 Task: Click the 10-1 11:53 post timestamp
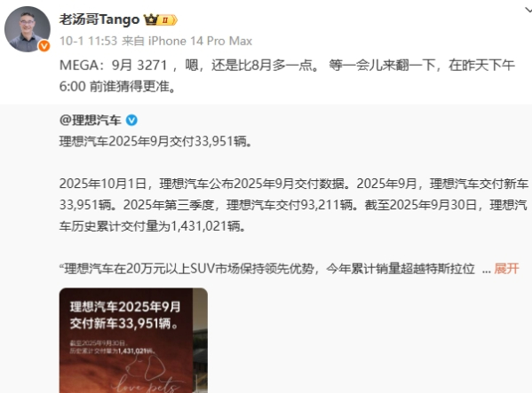click(88, 41)
